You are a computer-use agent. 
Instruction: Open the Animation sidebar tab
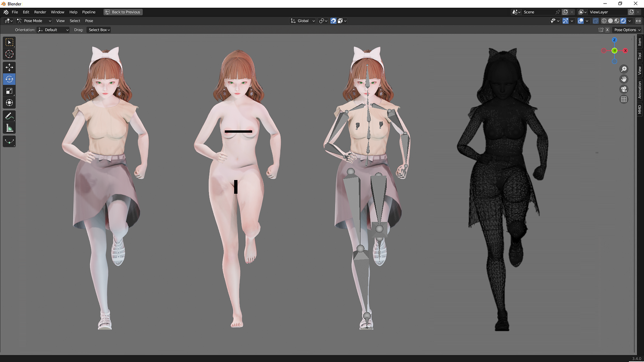(640, 90)
